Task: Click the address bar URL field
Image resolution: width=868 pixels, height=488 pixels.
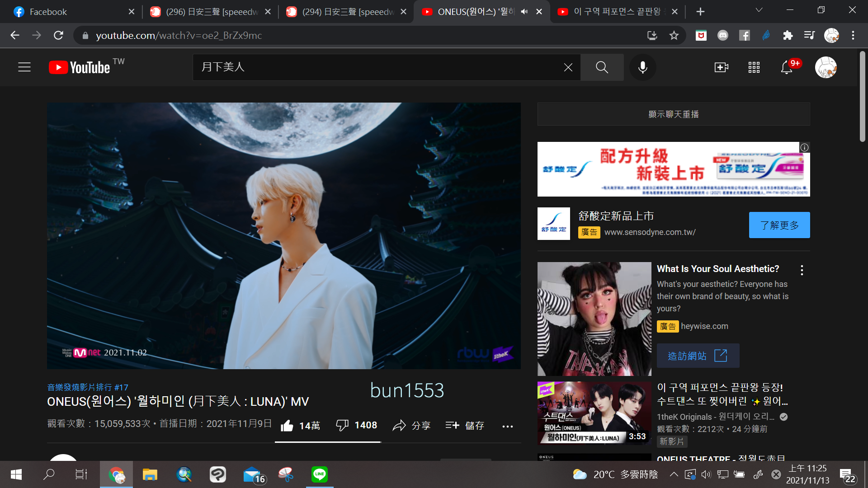Action: tap(362, 35)
